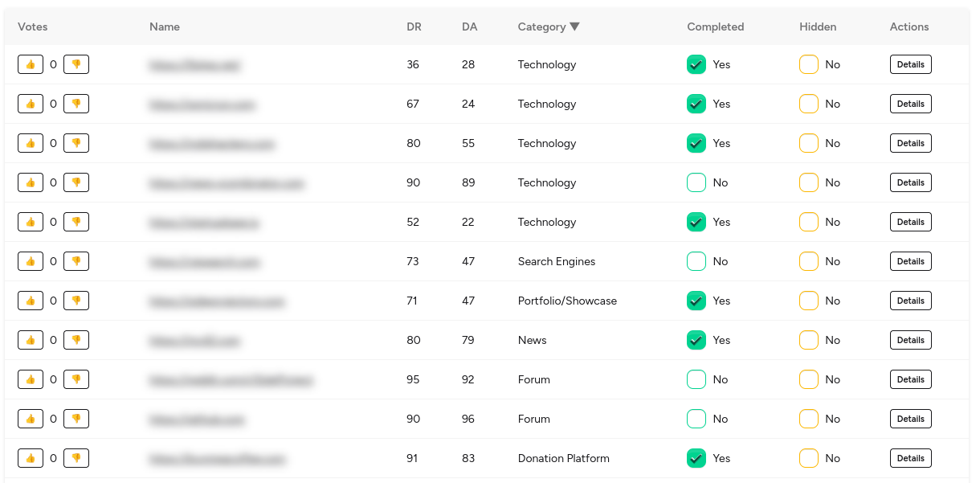
Task: Toggle the Hidden checkbox on the first Technology row
Action: pos(809,64)
